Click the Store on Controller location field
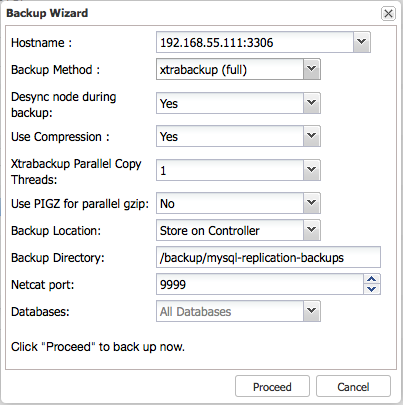Screen dimensions: 403x405 tap(230, 230)
